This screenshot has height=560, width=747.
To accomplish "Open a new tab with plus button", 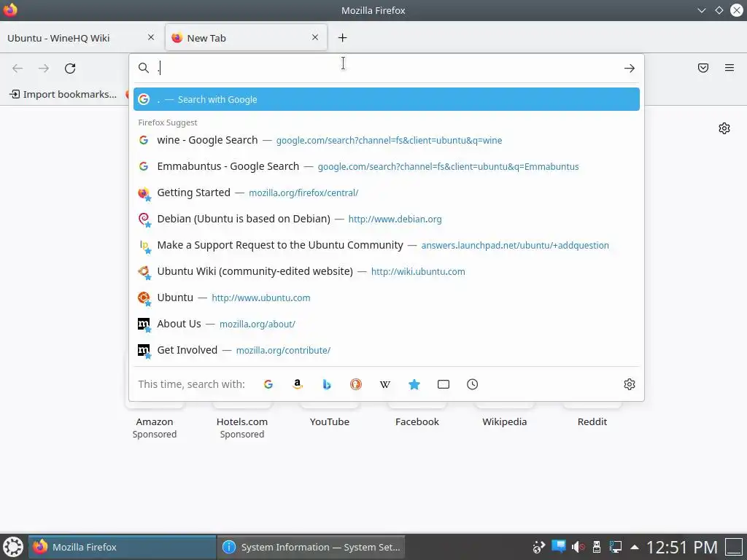I will tap(343, 38).
